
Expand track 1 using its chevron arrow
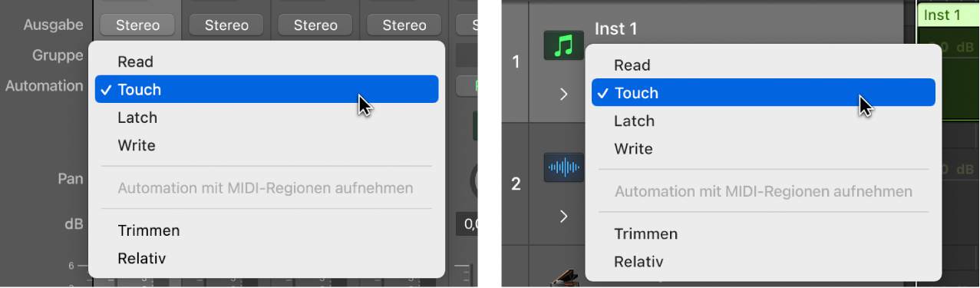[564, 94]
